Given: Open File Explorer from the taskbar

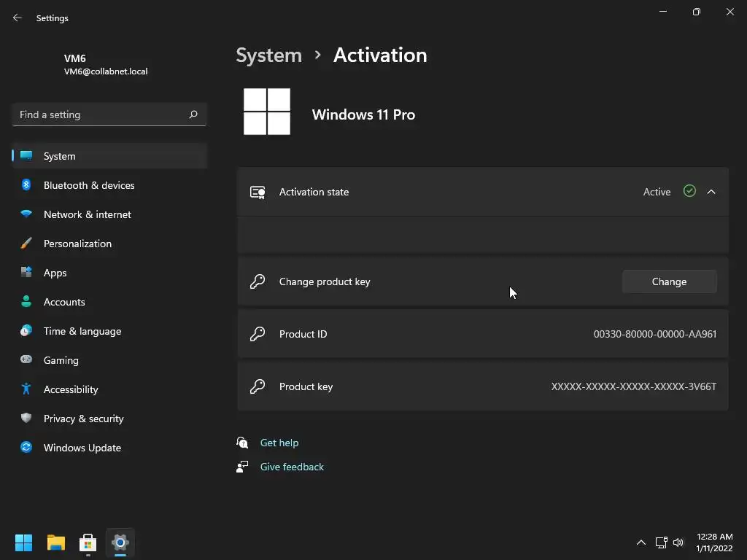Looking at the screenshot, I should coord(56,542).
